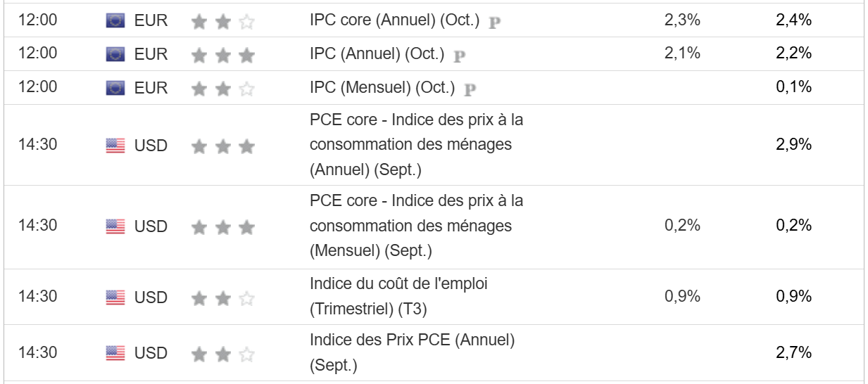Click the star rating of PCE core (Mensuel) row
The image size is (868, 384).
click(x=222, y=226)
